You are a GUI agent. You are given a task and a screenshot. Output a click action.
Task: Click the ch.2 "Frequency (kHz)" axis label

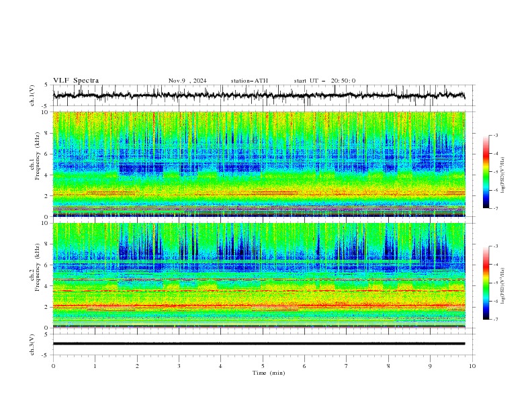[x=38, y=267]
